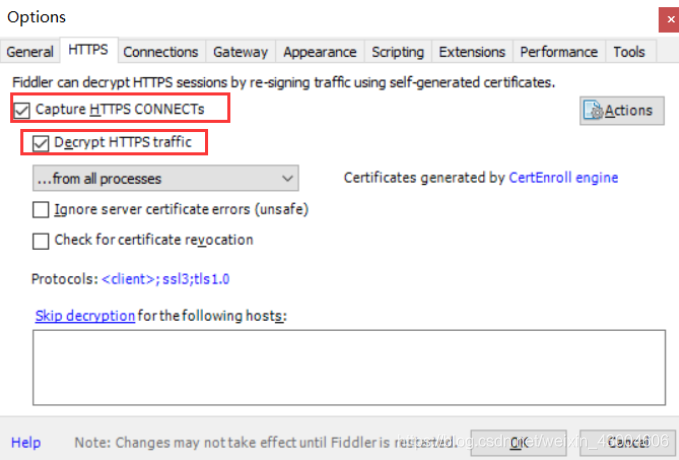Open the Help link

point(26,442)
